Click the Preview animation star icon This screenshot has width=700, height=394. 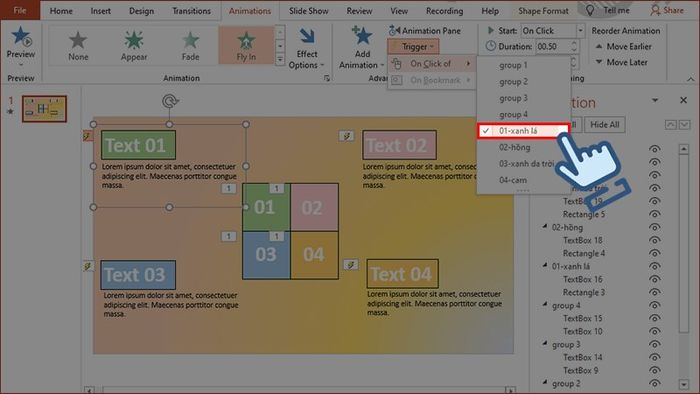pos(21,37)
